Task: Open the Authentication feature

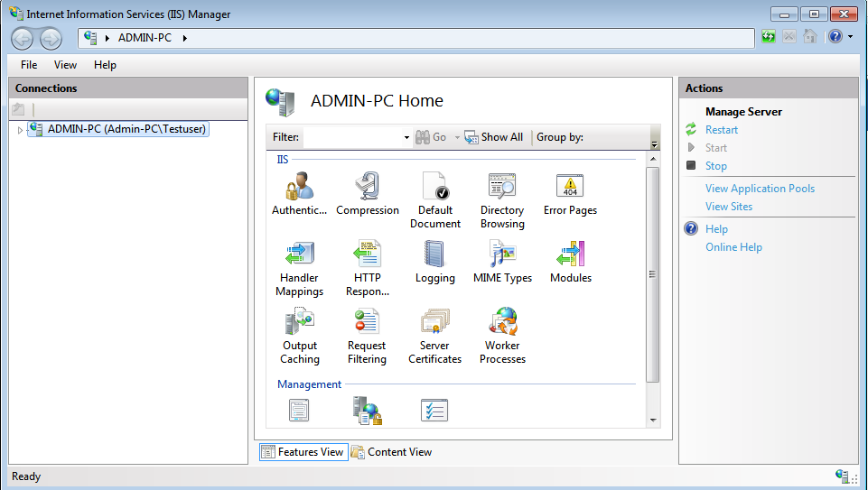Action: 300,194
